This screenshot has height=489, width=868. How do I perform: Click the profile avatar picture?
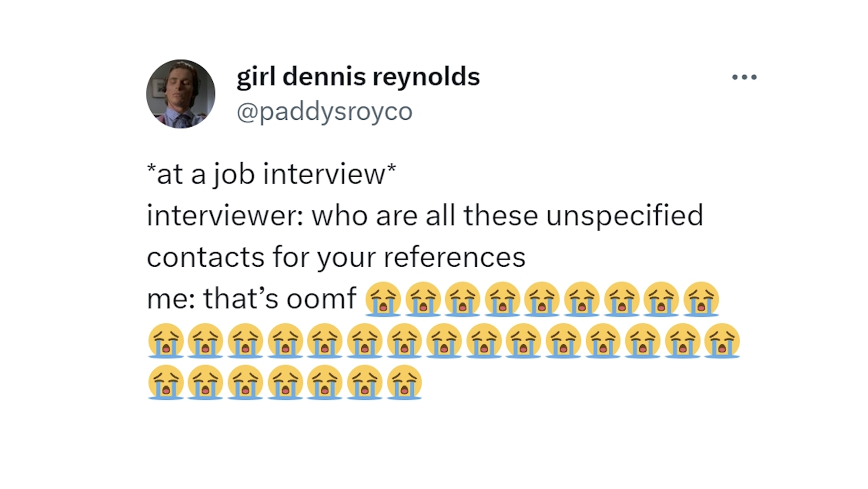(x=180, y=94)
